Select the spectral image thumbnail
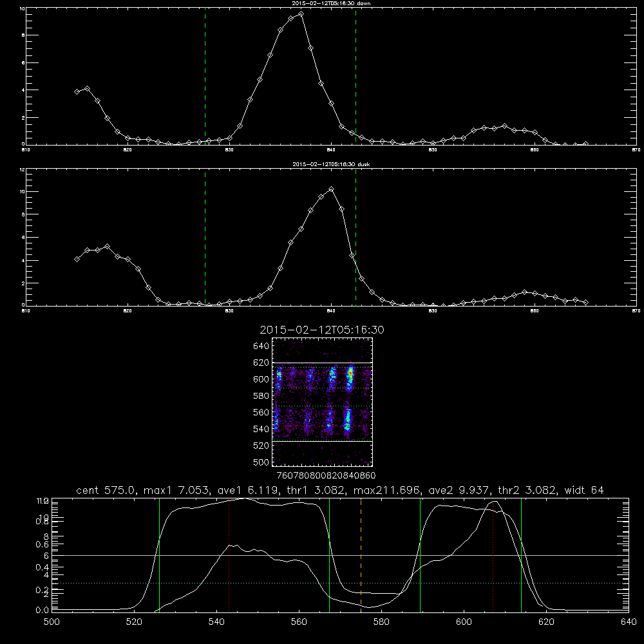 [323, 402]
